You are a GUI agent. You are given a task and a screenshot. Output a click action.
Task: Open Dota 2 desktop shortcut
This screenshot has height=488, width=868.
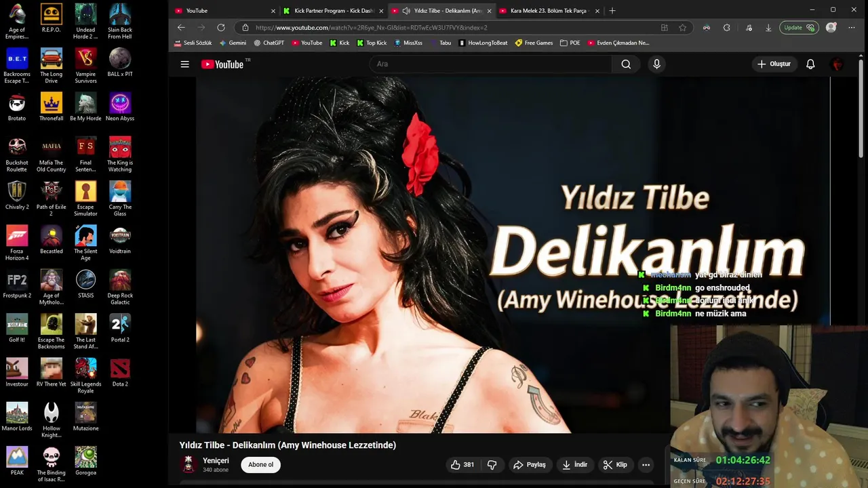coord(120,373)
